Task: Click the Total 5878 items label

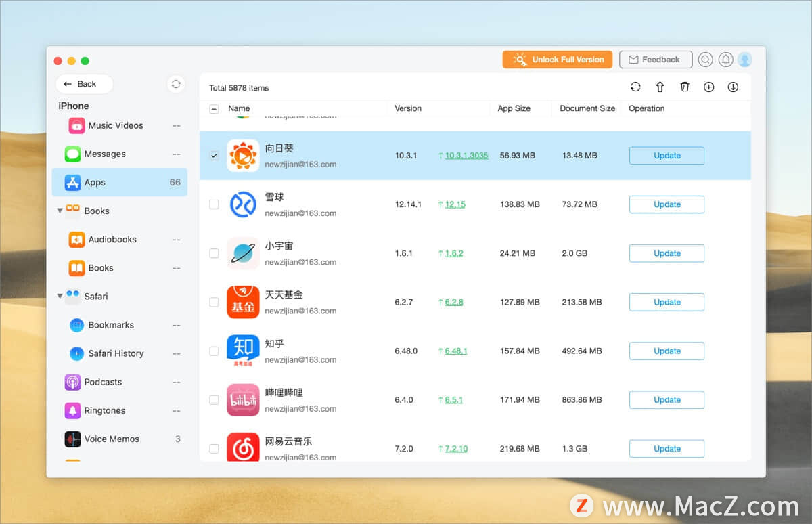Action: pyautogui.click(x=239, y=88)
